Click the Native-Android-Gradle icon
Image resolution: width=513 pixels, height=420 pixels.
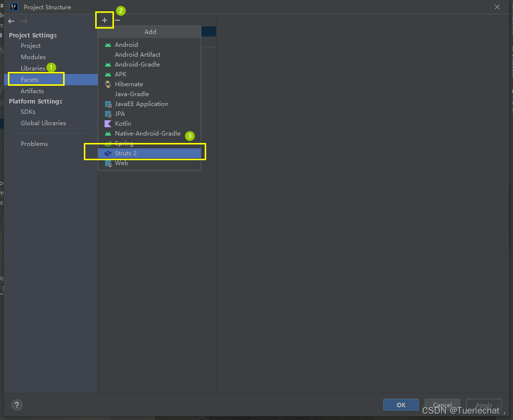point(108,134)
